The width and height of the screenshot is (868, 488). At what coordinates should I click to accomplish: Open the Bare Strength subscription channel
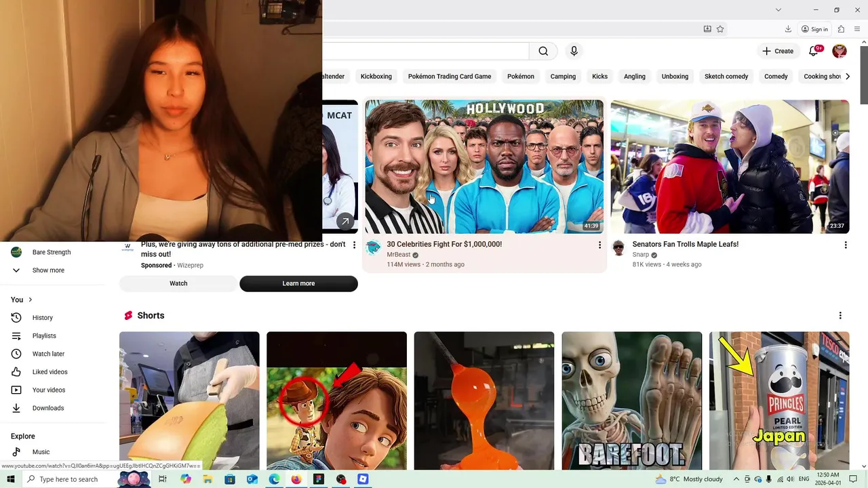53,252
